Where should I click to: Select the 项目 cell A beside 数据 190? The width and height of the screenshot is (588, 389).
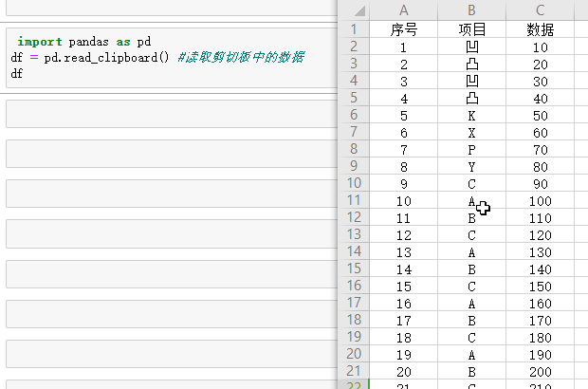pyautogui.click(x=471, y=355)
